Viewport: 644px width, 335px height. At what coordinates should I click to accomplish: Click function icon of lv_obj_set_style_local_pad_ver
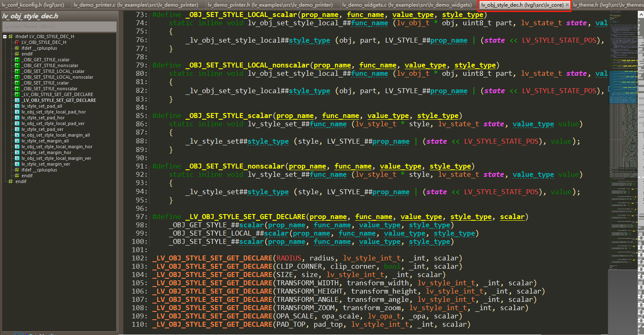pyautogui.click(x=17, y=123)
